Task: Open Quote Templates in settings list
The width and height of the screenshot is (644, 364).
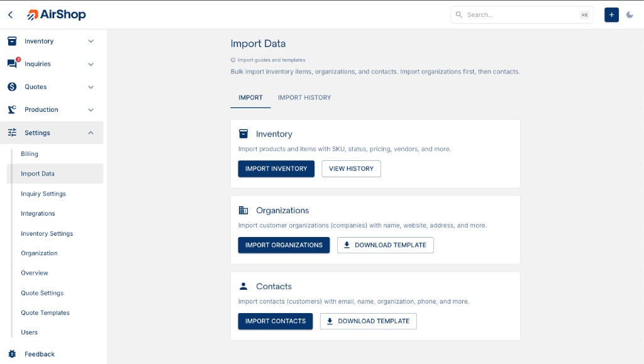Action: click(45, 312)
